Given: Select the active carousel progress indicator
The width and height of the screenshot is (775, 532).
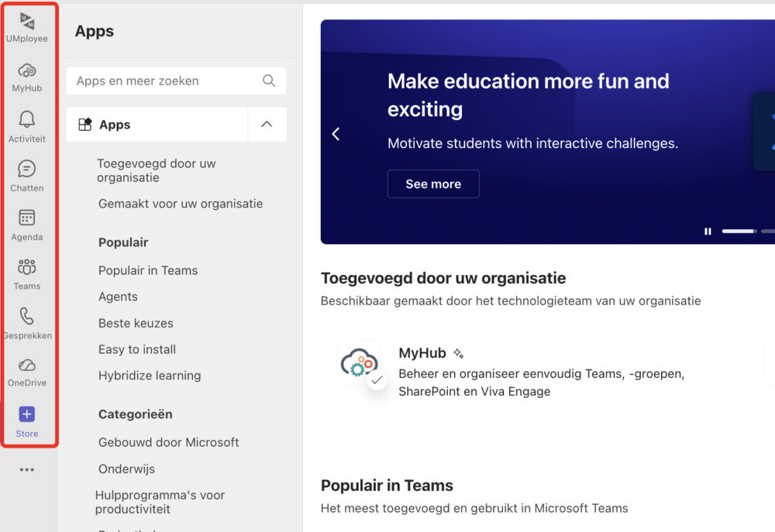Looking at the screenshot, I should (739, 232).
